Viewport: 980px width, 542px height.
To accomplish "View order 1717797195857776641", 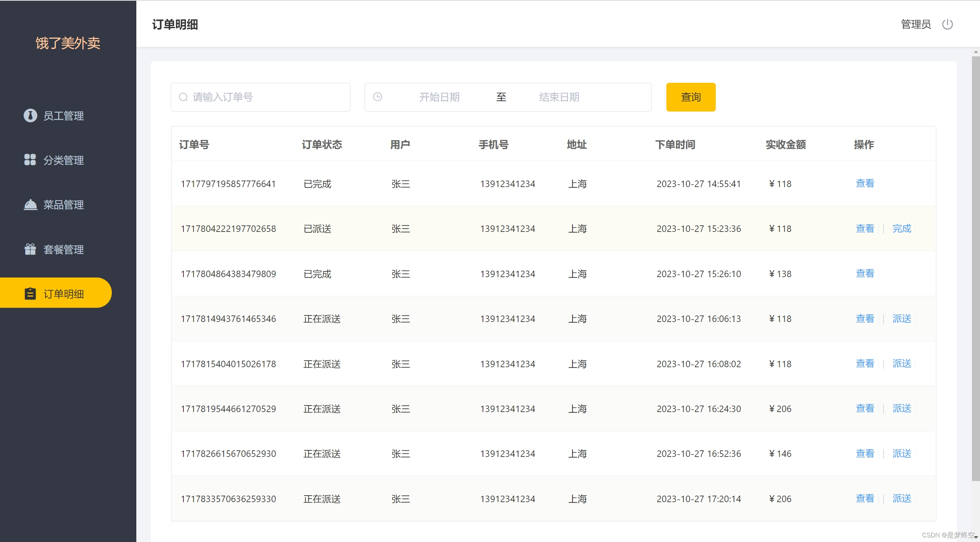I will (x=865, y=184).
